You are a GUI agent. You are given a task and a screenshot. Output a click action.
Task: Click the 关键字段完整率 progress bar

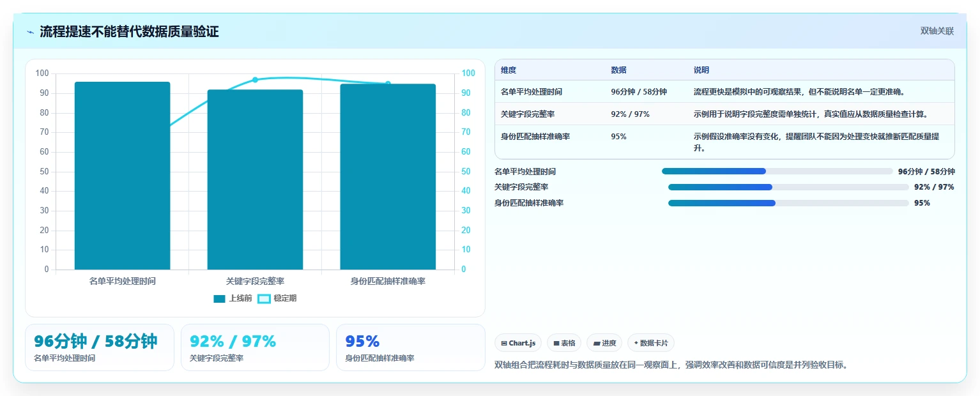click(x=788, y=187)
